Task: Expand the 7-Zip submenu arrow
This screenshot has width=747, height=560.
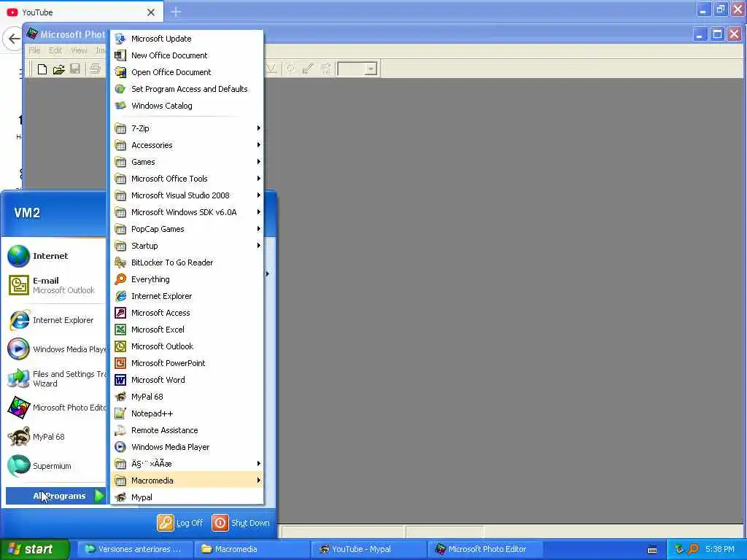Action: (x=259, y=128)
